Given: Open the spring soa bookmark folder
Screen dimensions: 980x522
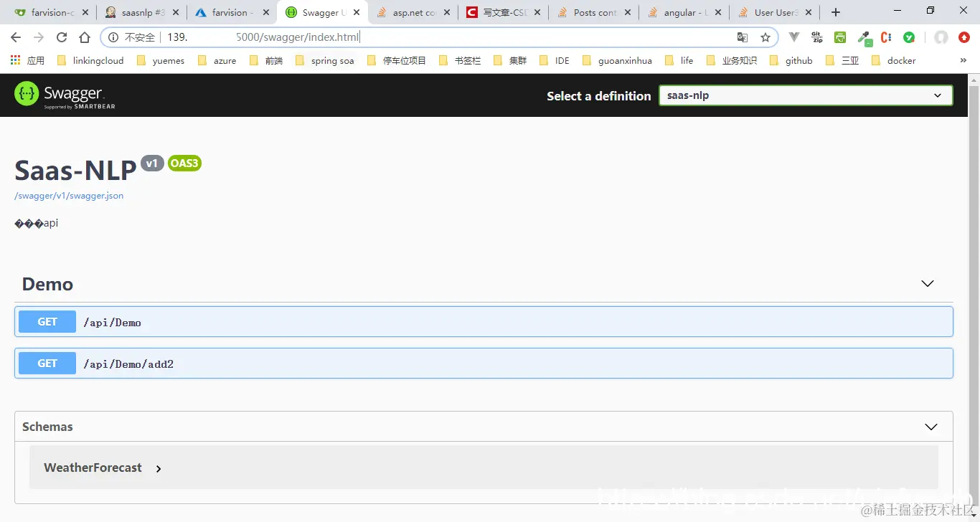Looking at the screenshot, I should (x=324, y=60).
